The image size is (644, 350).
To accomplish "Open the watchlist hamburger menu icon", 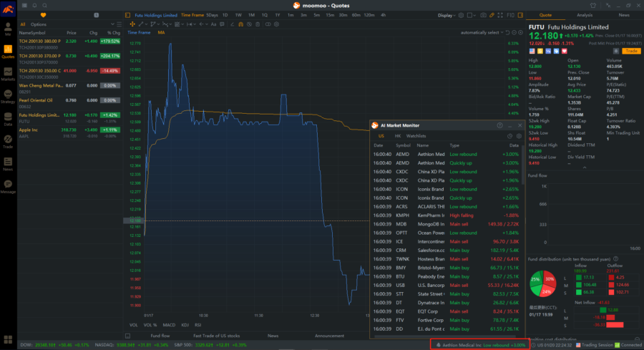I will 119,24.
